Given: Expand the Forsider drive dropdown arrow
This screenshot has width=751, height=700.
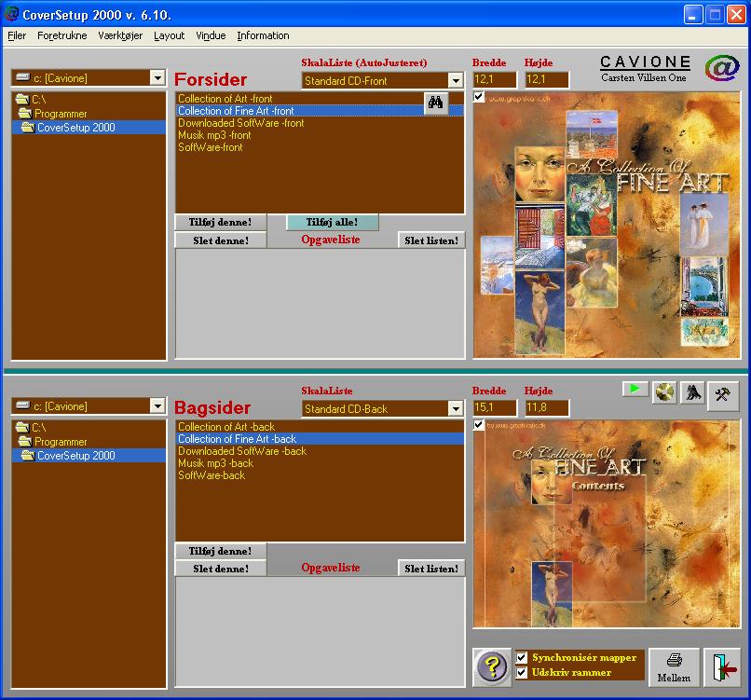Looking at the screenshot, I should click(x=157, y=77).
